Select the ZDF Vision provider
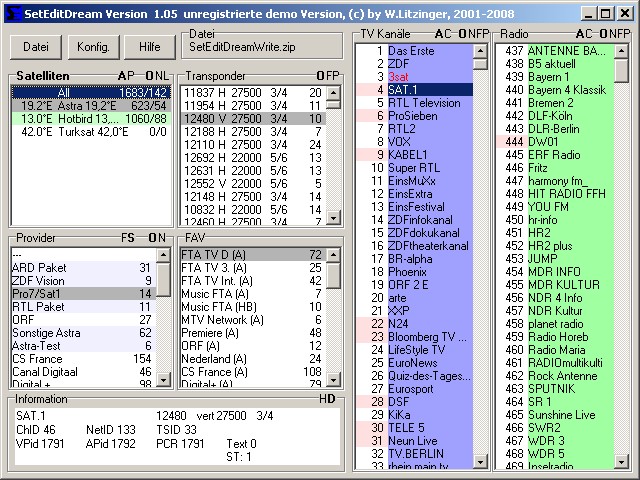The width and height of the screenshot is (640, 480). 84,281
